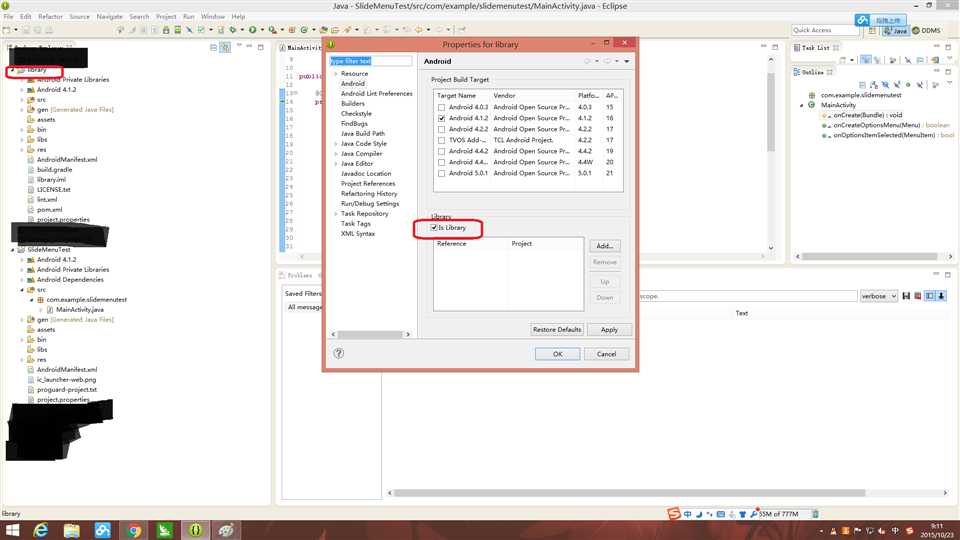Select proguard-project.txt file

66,389
